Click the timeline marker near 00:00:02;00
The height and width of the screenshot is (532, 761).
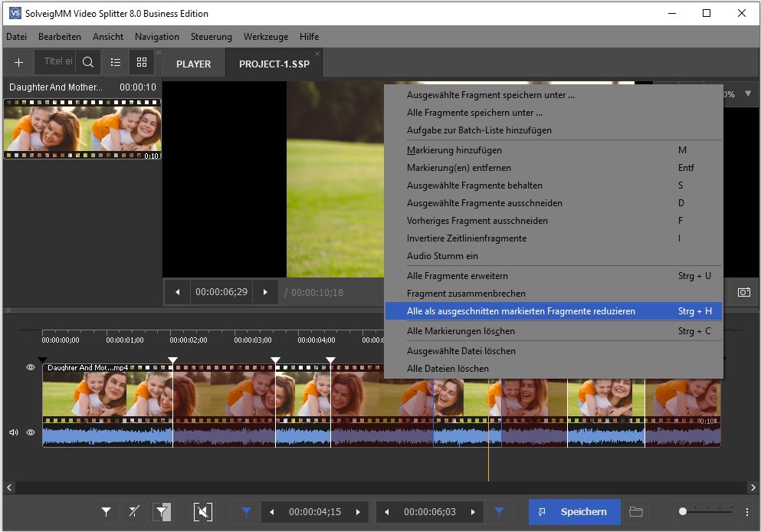pos(172,360)
